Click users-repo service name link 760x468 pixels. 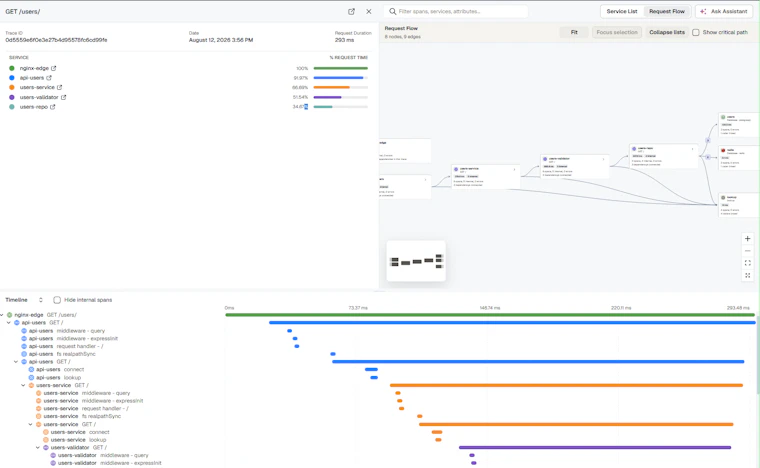pos(33,107)
